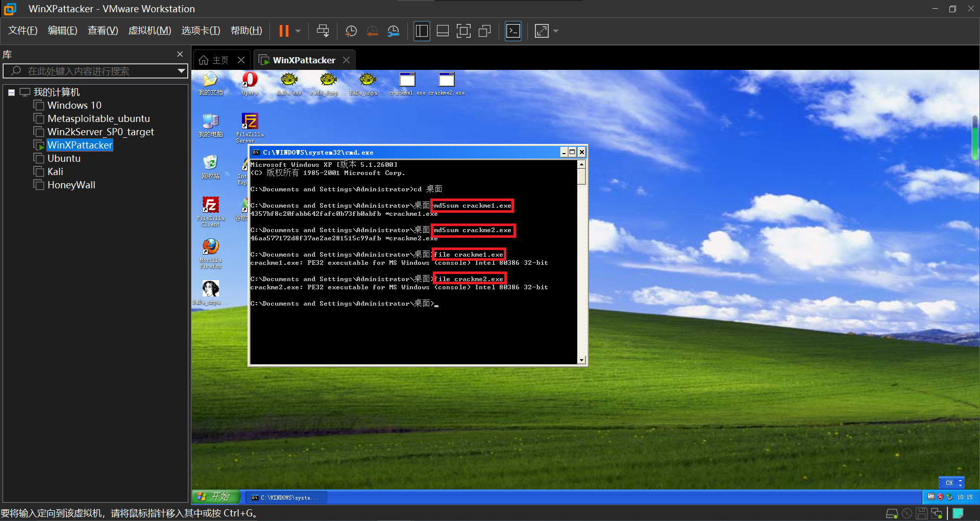The height and width of the screenshot is (521, 980).
Task: Select the top-row RaDa_unpa pufferfish icon
Action: coord(367,84)
